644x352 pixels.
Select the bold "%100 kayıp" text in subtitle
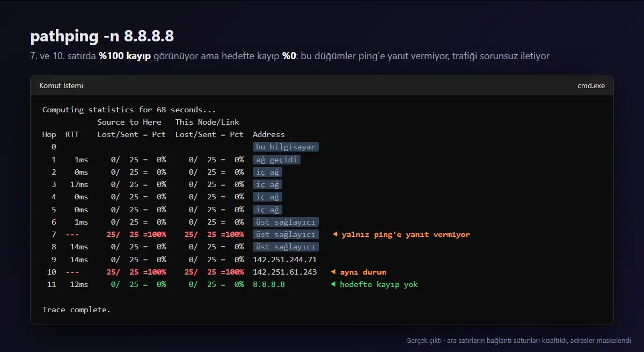tap(125, 56)
